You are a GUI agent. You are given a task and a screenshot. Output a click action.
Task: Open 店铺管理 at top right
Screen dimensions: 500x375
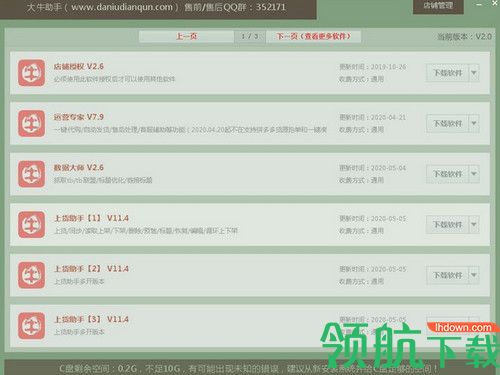[x=438, y=6]
